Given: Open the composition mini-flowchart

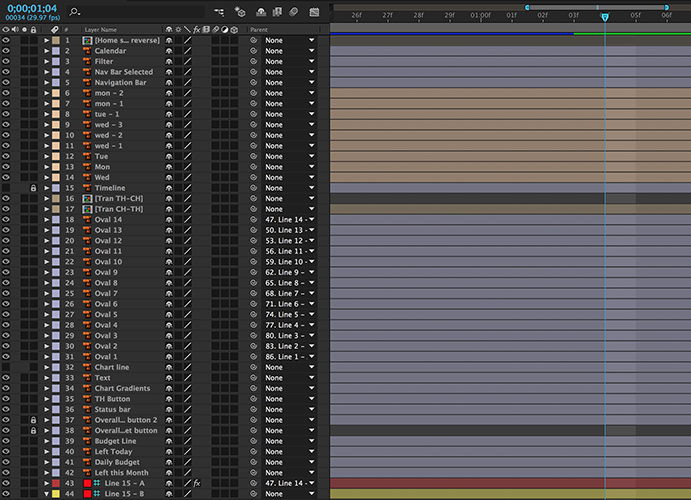Looking at the screenshot, I should 219,12.
